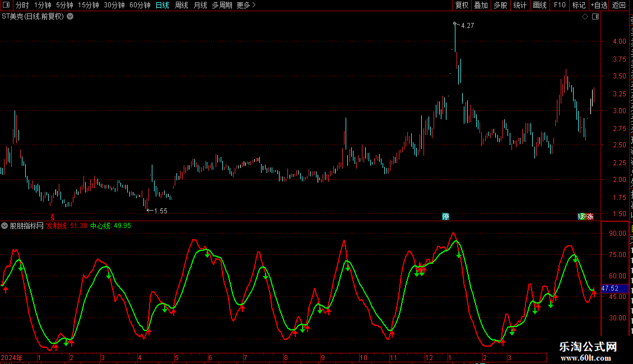Open dropdown next to ST美克 title

coord(70,17)
